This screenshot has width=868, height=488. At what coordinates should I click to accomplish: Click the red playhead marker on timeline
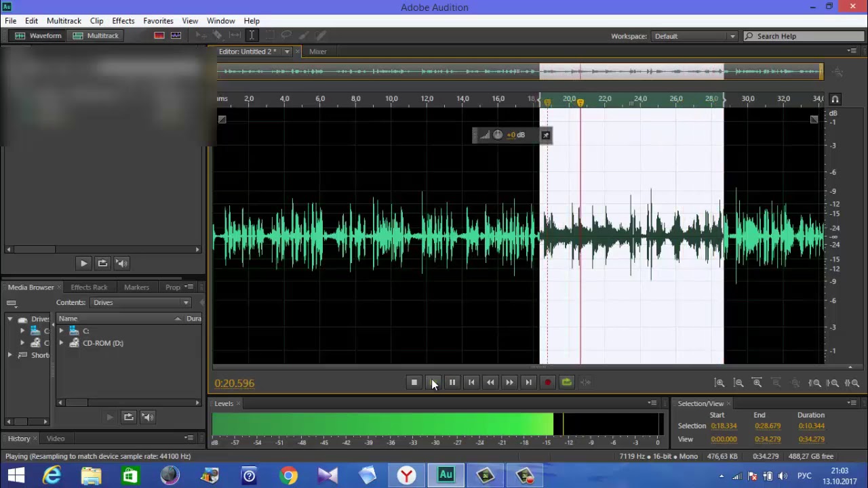tap(580, 102)
